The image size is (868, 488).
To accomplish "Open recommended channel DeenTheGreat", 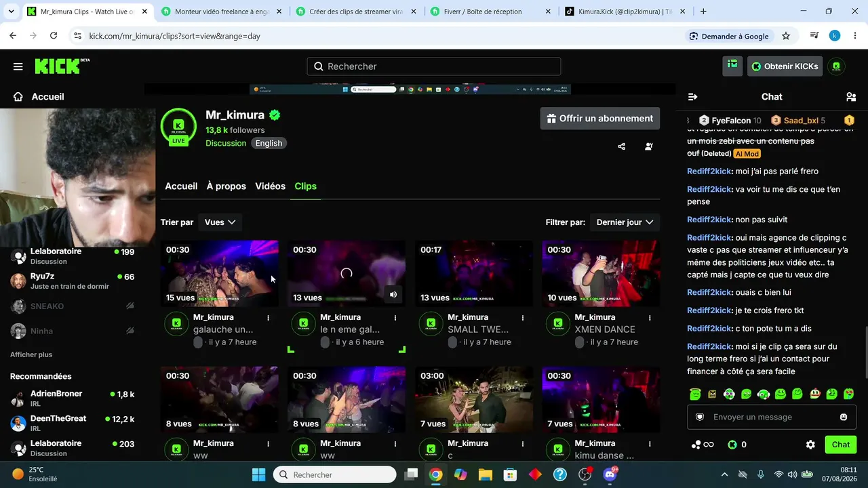I will point(73,424).
